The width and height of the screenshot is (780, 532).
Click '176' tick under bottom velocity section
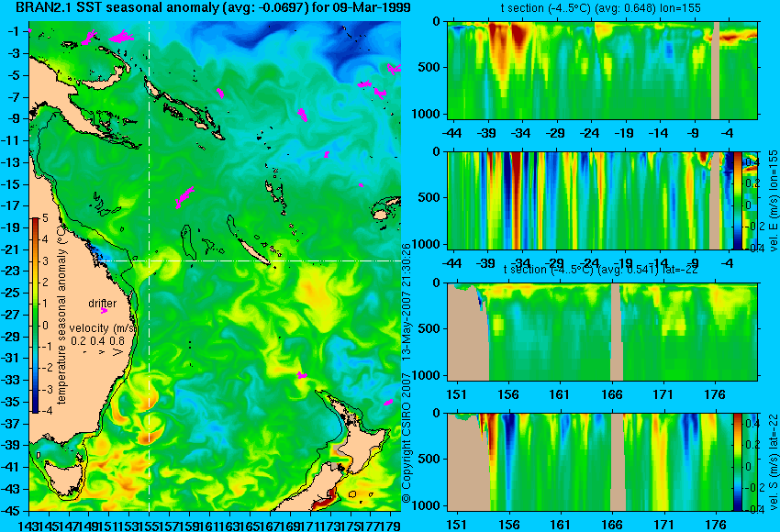point(715,525)
